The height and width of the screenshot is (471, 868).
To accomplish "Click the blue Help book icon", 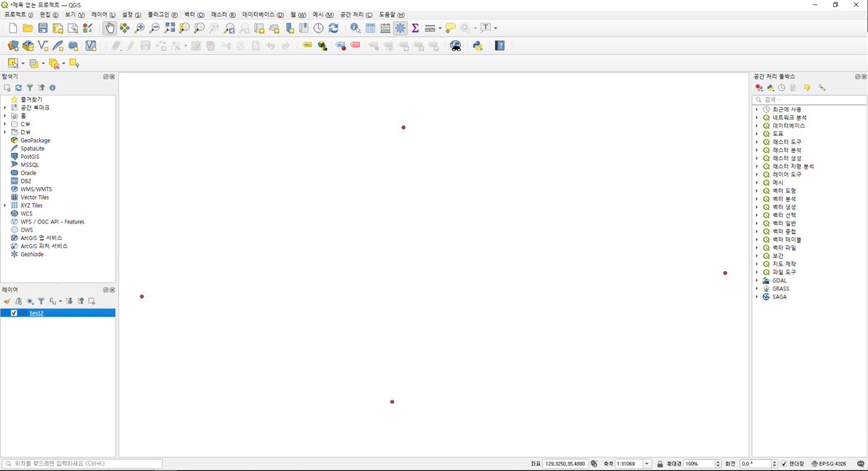I will click(x=500, y=46).
